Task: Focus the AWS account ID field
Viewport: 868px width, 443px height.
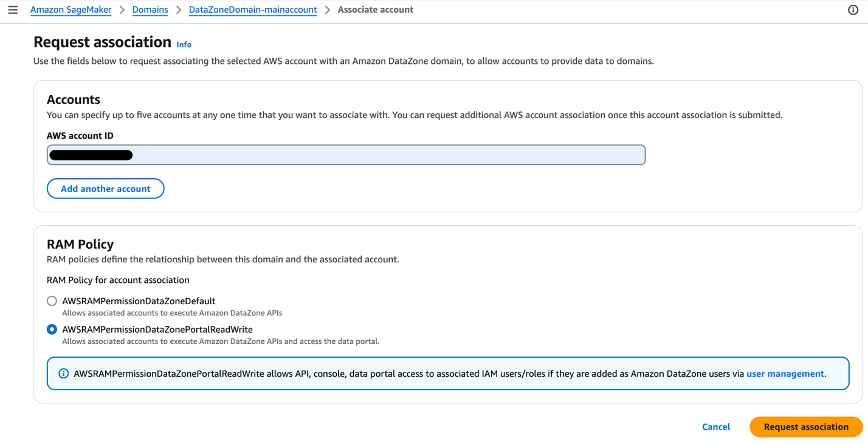Action: pos(346,155)
